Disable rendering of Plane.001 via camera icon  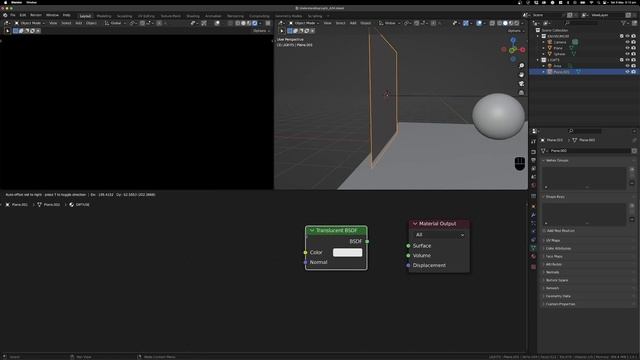click(633, 72)
